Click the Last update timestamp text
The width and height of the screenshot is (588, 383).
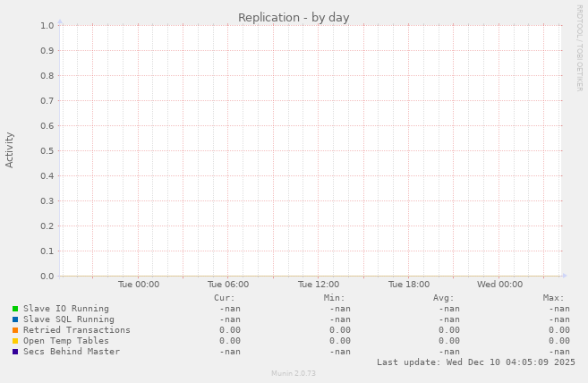point(475,362)
